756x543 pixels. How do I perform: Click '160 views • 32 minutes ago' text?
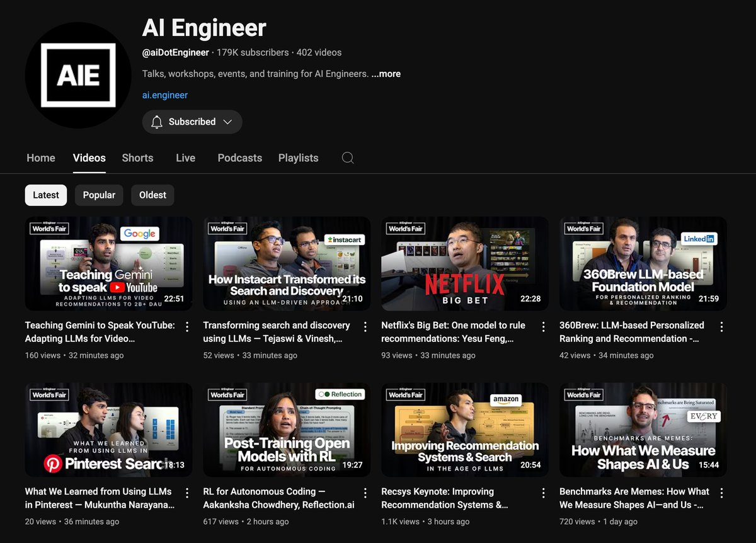point(74,355)
